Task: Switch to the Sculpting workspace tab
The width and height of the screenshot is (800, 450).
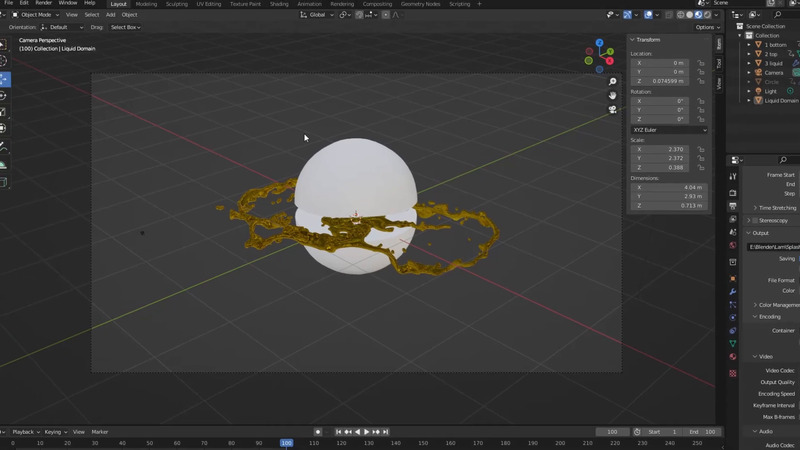Action: [176, 4]
